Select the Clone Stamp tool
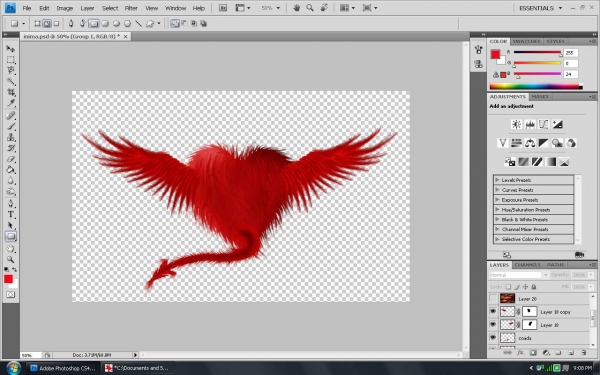The image size is (600, 375). pyautogui.click(x=11, y=137)
